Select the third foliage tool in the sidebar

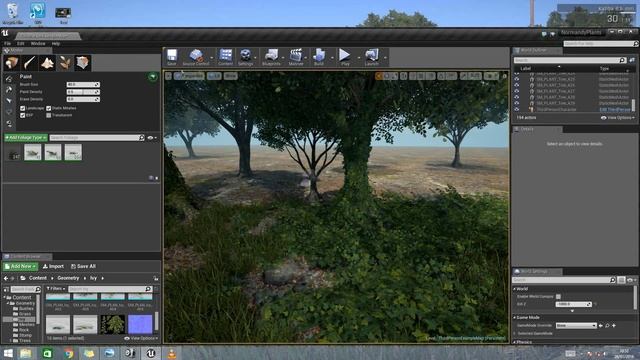(9, 101)
